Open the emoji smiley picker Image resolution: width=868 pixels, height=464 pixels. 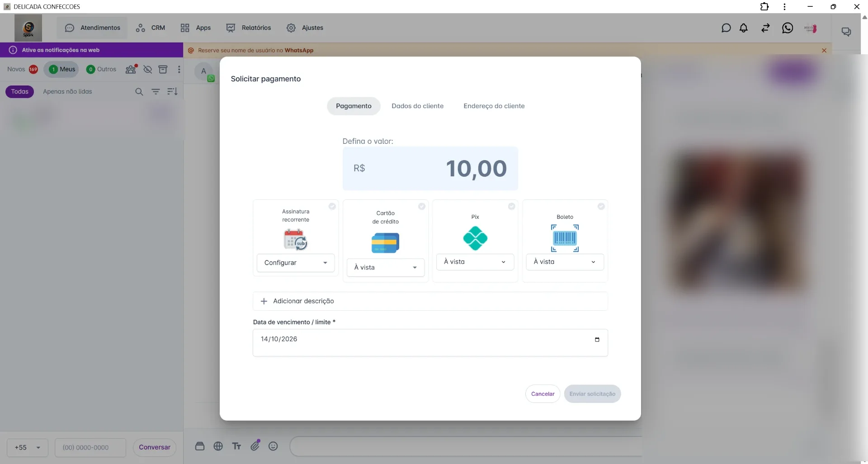pyautogui.click(x=273, y=446)
